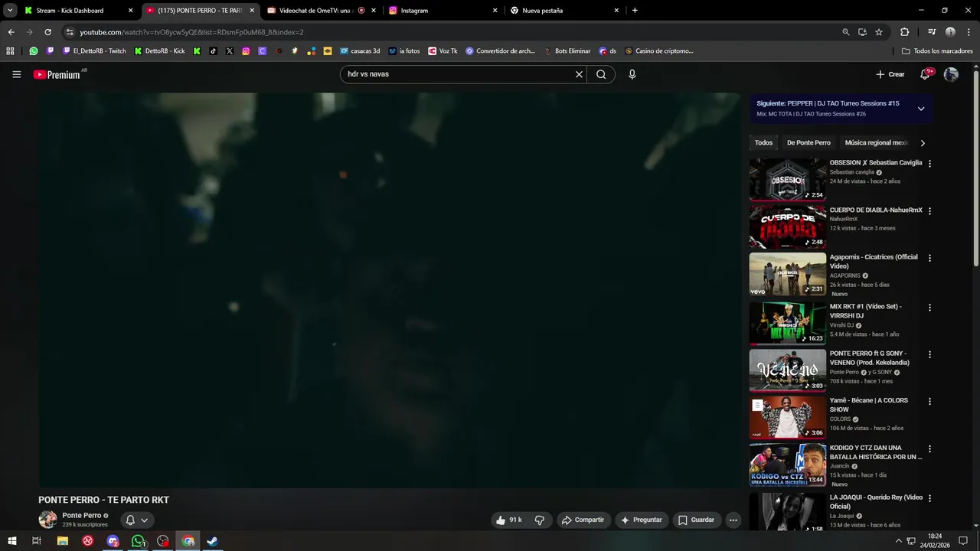Share the video with Compartir

583,520
